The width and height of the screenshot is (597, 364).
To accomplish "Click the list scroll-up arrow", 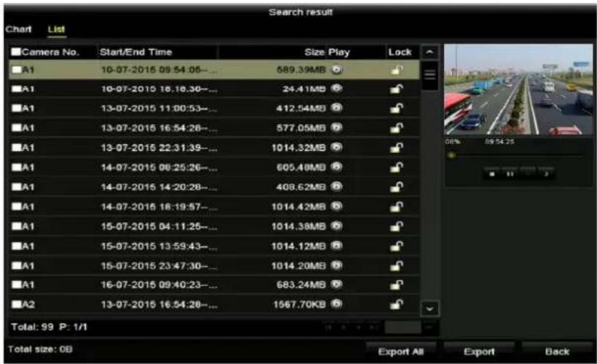I will [x=430, y=52].
